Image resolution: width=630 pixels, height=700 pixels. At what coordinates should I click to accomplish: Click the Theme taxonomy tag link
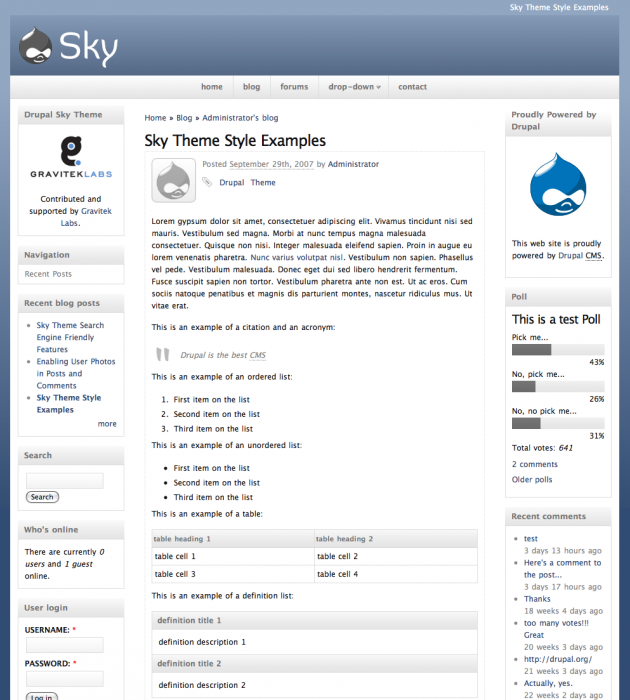pyautogui.click(x=263, y=183)
